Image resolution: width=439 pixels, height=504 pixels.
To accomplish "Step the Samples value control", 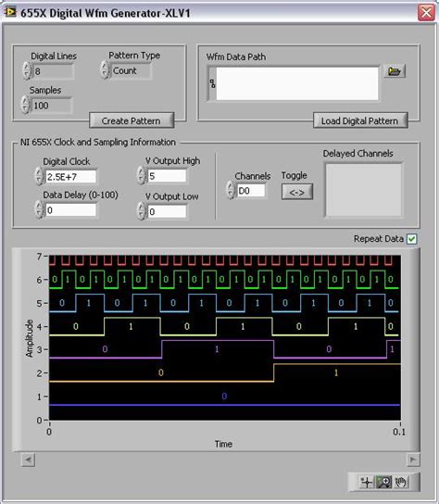I will point(25,105).
